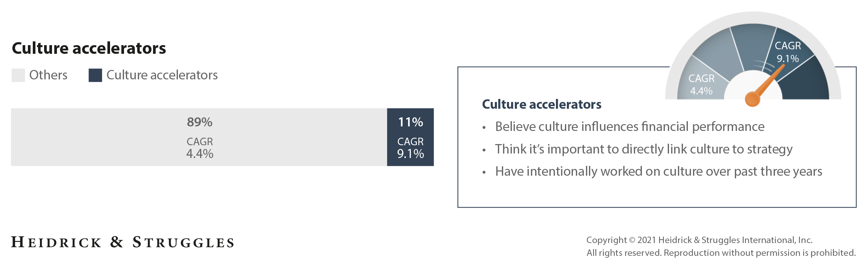Click the Others legend swatch
The width and height of the screenshot is (868, 269).
(x=18, y=75)
